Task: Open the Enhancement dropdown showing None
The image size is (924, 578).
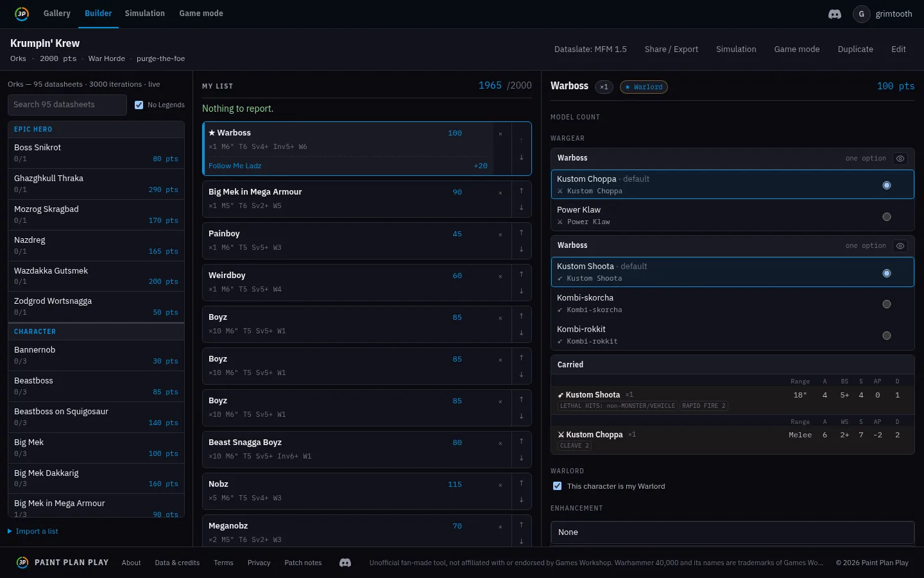Action: coord(732,532)
